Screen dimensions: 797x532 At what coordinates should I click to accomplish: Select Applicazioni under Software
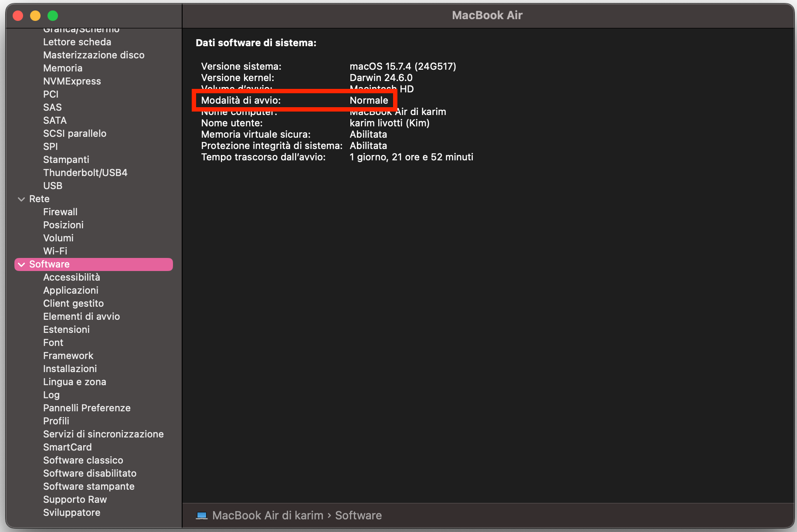pyautogui.click(x=71, y=290)
